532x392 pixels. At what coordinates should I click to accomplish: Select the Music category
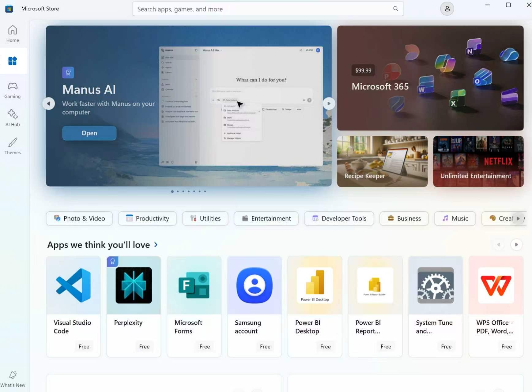(x=455, y=218)
